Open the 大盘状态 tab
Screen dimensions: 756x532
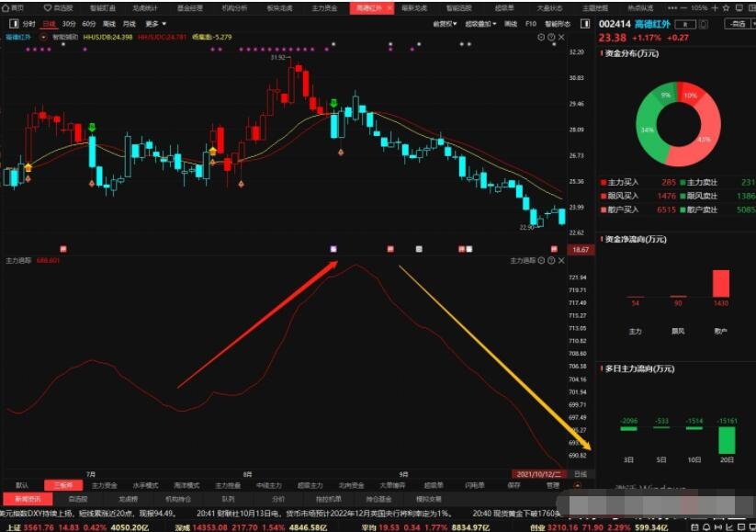[x=549, y=7]
